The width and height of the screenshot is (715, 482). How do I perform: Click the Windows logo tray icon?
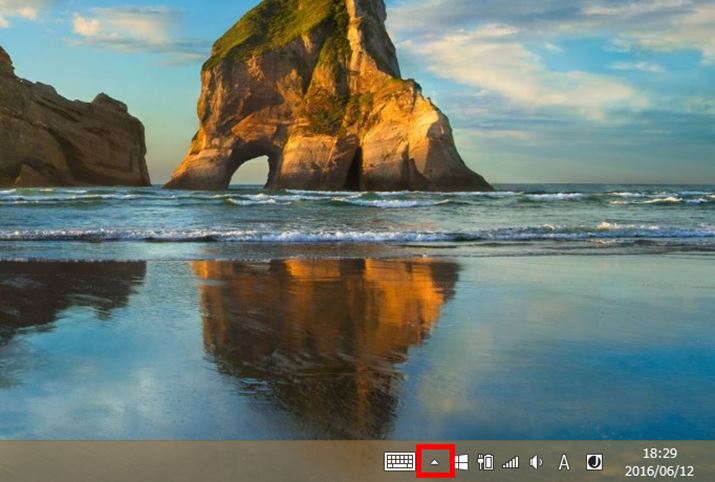(461, 462)
